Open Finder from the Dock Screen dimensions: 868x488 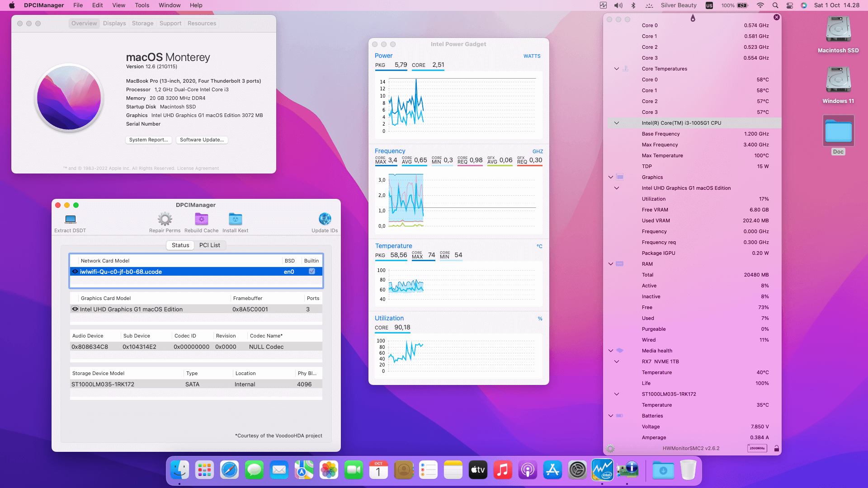pyautogui.click(x=179, y=470)
